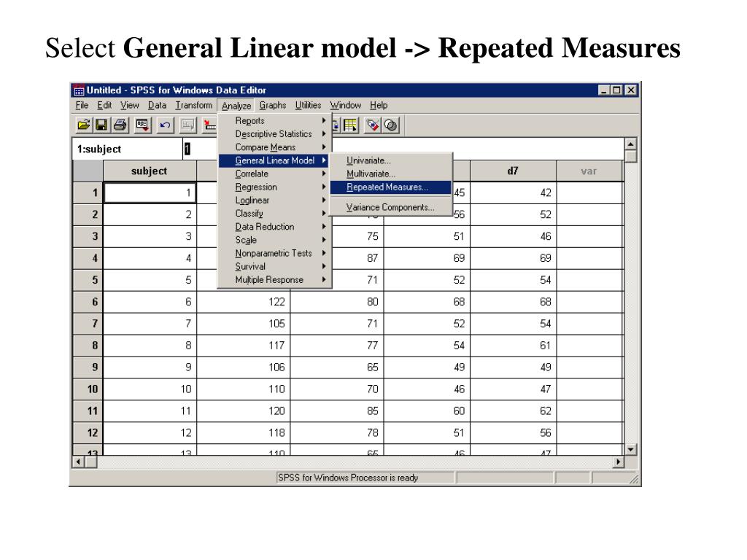
Task: Open the Utilities menu
Action: click(x=309, y=105)
